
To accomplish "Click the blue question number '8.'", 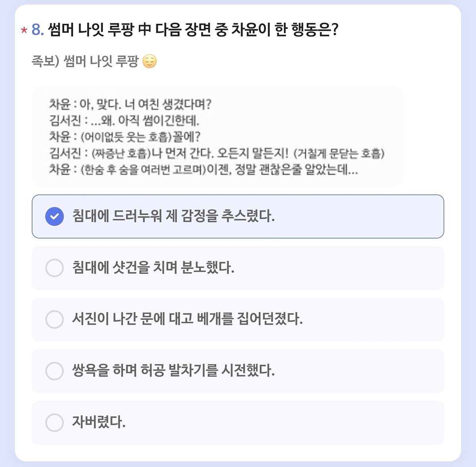I will coord(37,30).
